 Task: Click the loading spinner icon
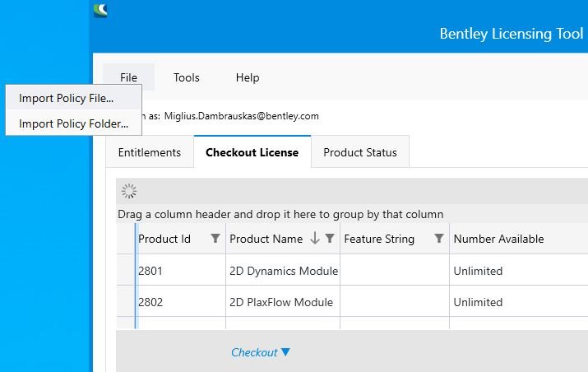coord(129,191)
